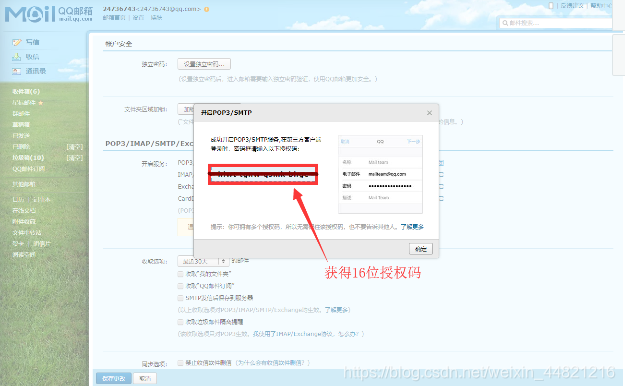Click 了解更多 link under SMTP options
The height and width of the screenshot is (391, 625).
click(337, 310)
